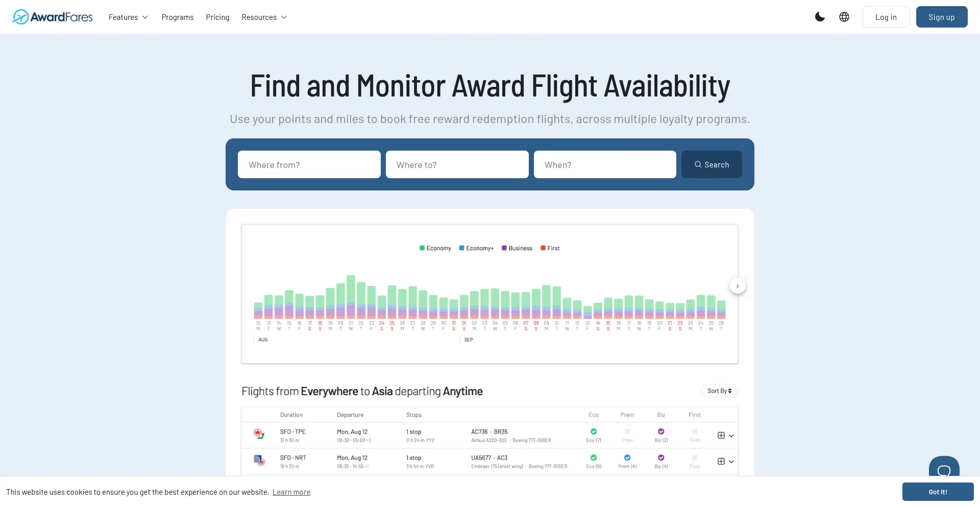
Task: Open the Sort By dropdown
Action: coord(719,391)
